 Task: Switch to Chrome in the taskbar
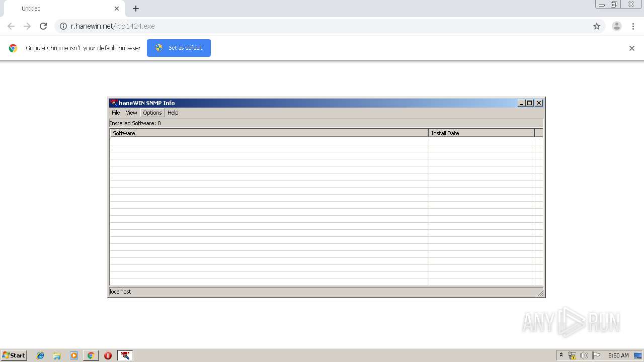91,355
